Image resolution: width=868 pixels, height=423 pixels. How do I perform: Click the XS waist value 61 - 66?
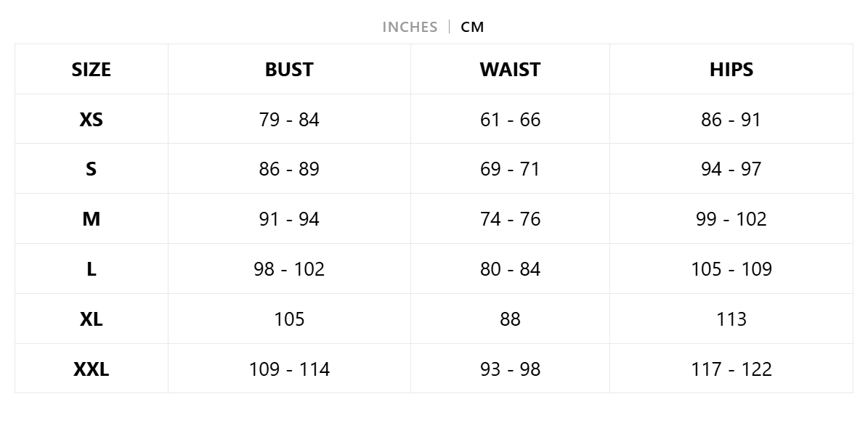pos(510,119)
